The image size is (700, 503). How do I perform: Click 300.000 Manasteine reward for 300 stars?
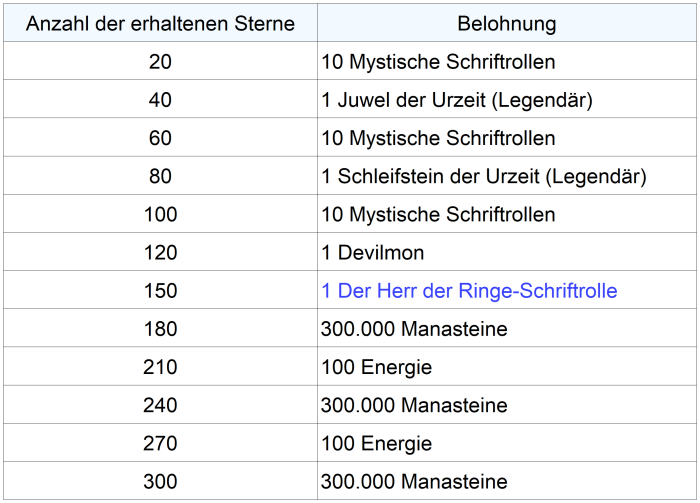pos(414,481)
